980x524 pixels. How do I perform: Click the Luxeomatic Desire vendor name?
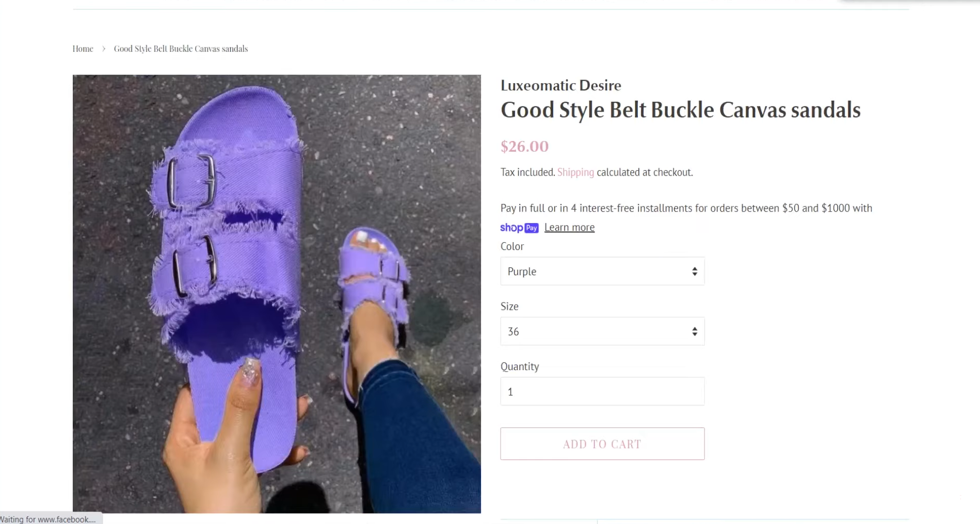(560, 85)
